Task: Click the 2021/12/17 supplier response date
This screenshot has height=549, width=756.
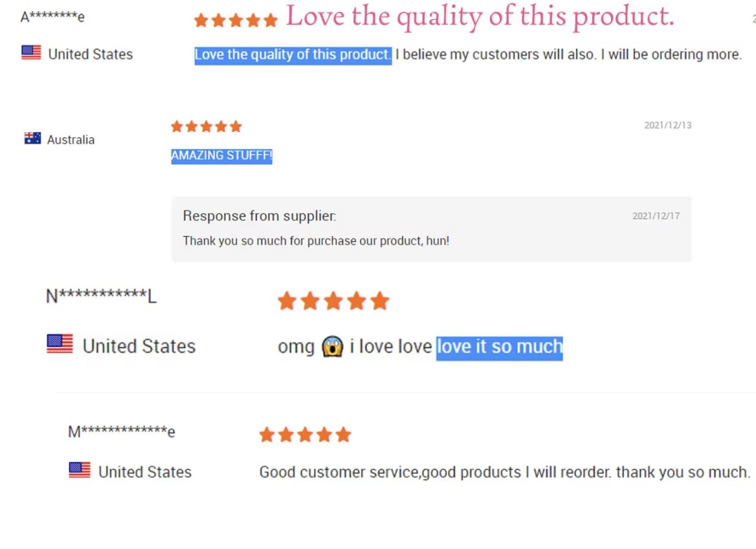Action: (656, 216)
